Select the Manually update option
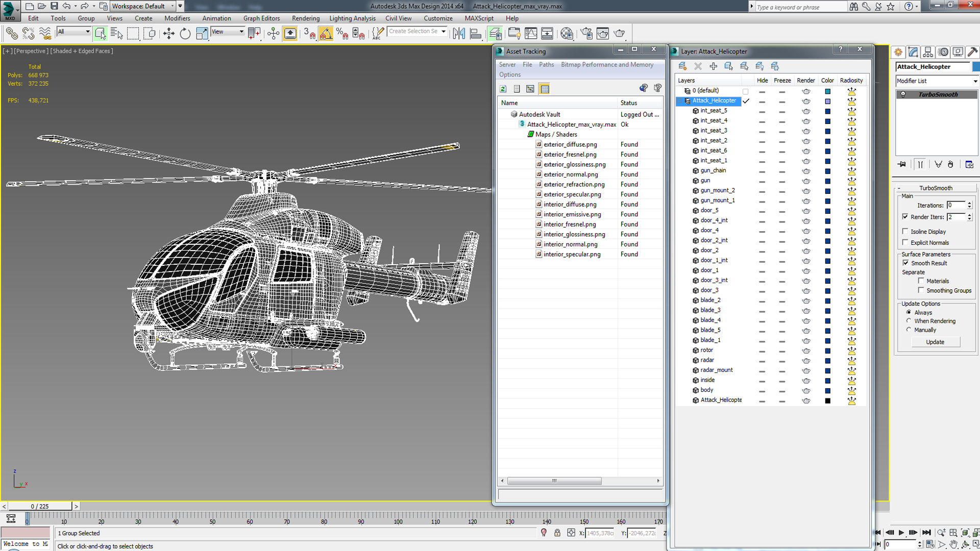980x551 pixels. click(909, 330)
